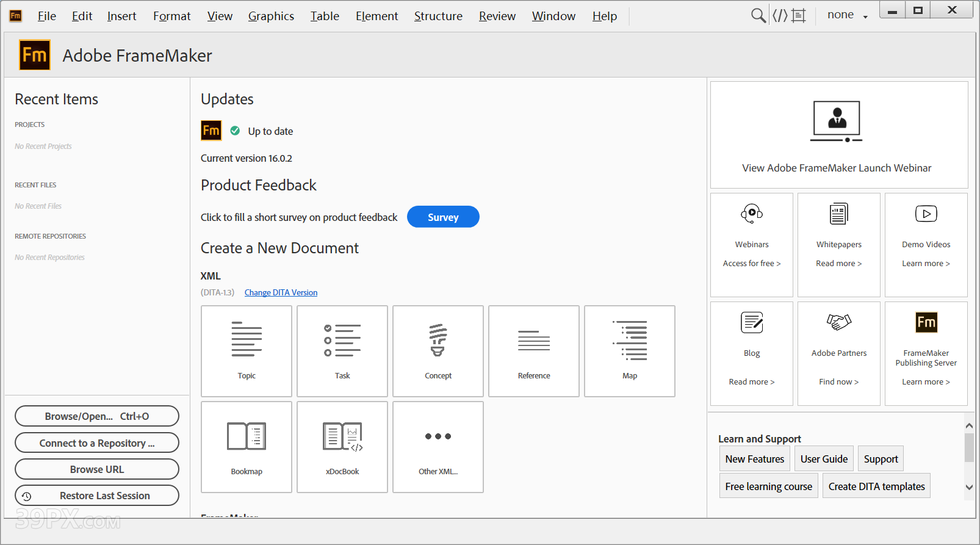The width and height of the screenshot is (980, 545).
Task: Click Create DITA templates button
Action: 876,486
